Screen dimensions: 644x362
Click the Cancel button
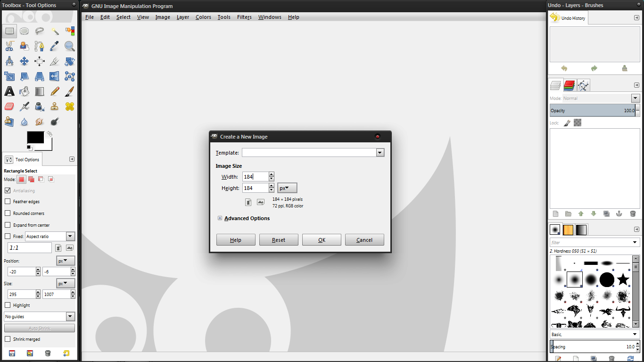click(364, 240)
